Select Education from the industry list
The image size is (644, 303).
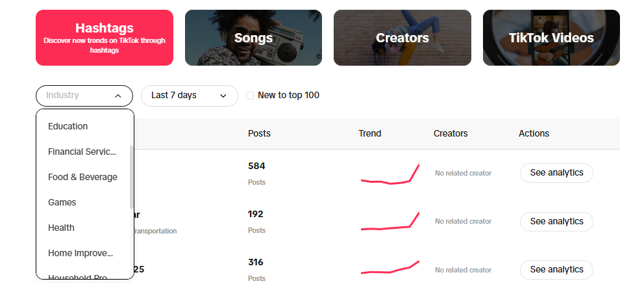[68, 126]
